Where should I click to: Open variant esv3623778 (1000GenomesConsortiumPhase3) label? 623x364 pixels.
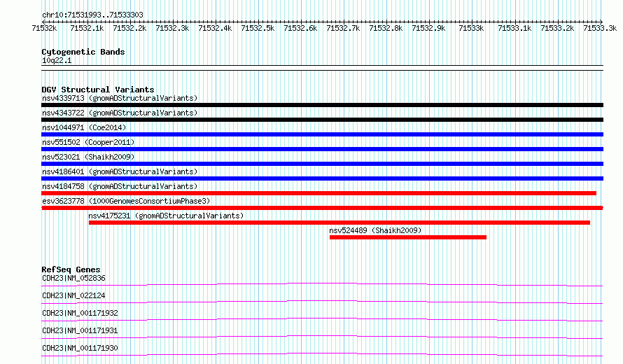point(126,201)
